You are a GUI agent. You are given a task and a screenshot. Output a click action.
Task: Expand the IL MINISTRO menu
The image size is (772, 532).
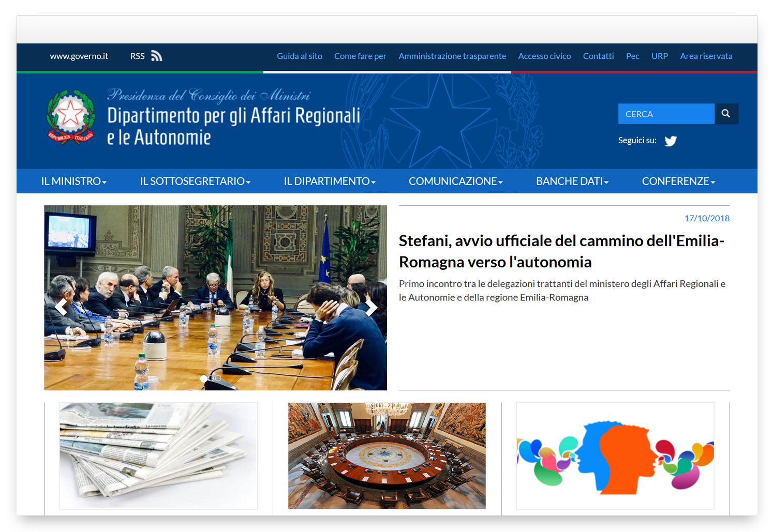[x=74, y=181]
